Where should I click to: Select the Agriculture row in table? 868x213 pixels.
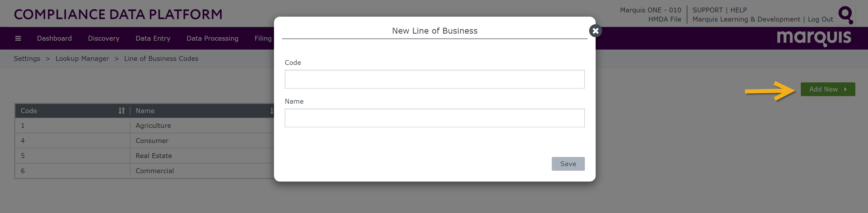145,125
